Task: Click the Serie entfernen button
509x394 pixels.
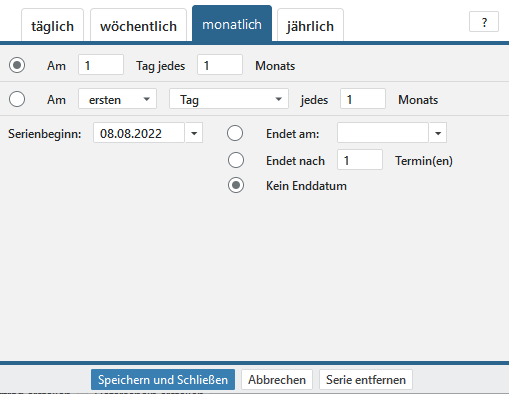Action: point(366,379)
